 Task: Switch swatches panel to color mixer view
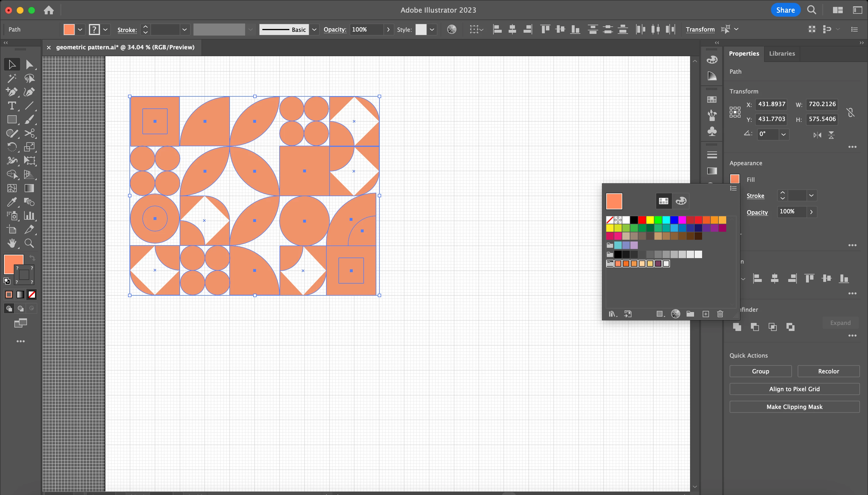point(681,201)
